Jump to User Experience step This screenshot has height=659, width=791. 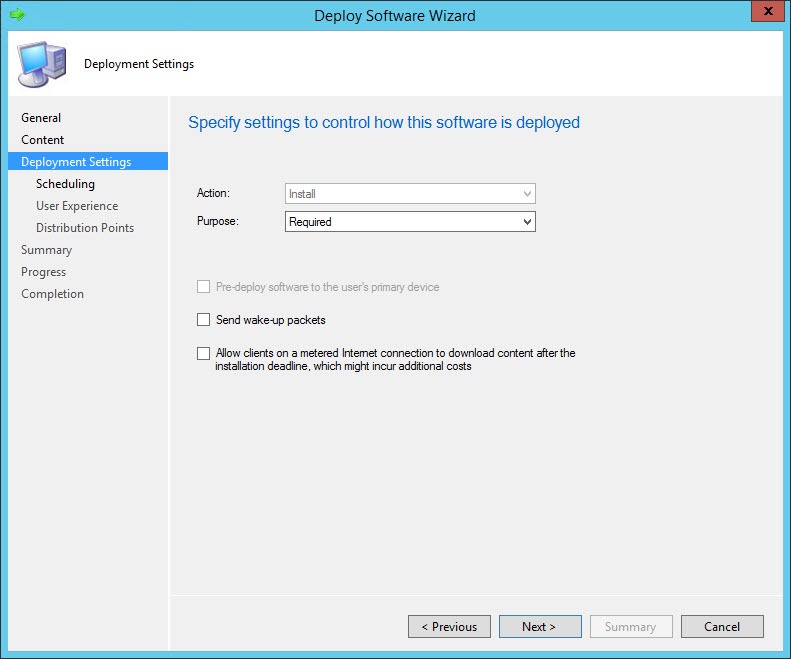point(77,206)
